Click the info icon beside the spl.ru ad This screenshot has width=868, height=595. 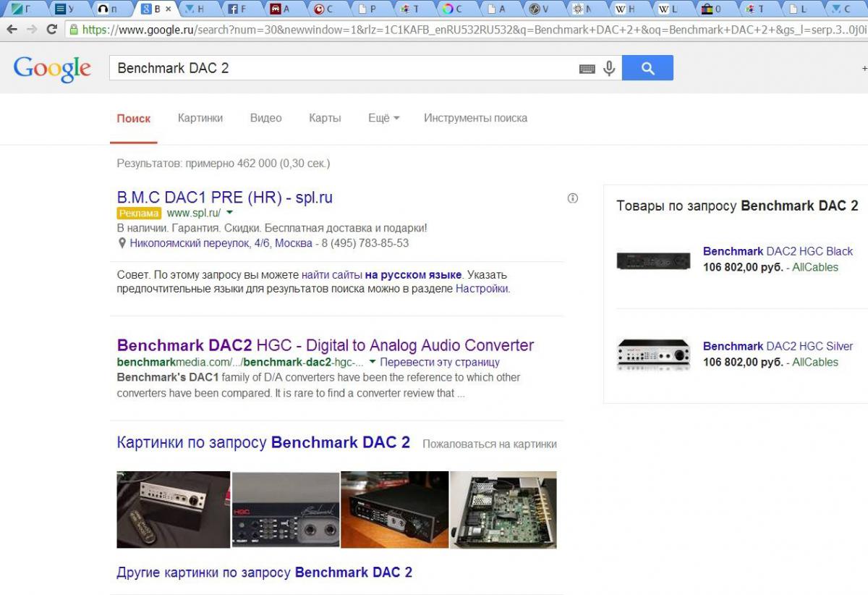coord(573,198)
